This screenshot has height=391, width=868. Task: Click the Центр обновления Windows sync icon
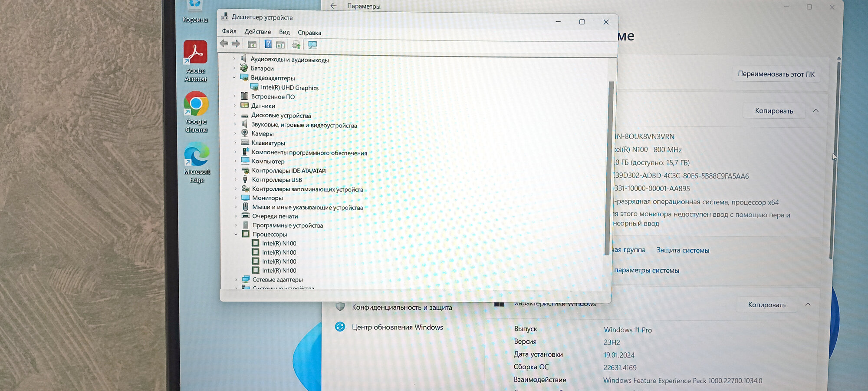(340, 327)
